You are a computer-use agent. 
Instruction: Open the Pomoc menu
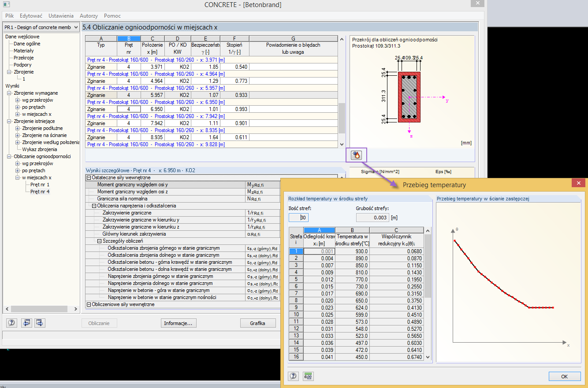pyautogui.click(x=112, y=15)
